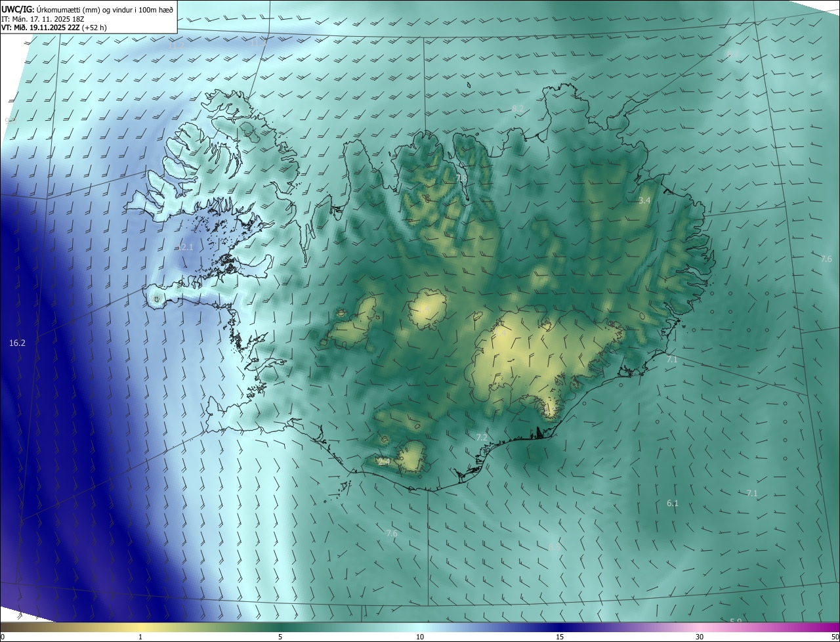
Task: Click the 0 tick on the colour scale
Action: coord(3,637)
